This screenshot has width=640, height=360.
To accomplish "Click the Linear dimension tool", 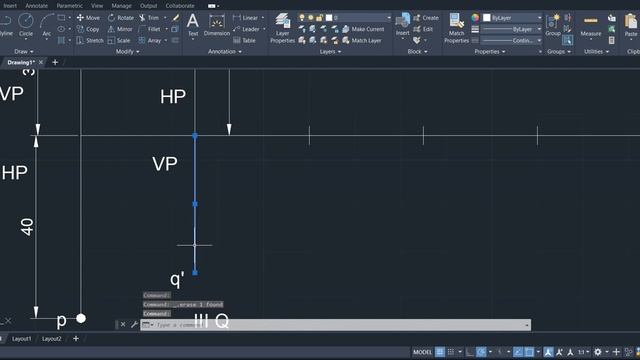I will (x=245, y=18).
